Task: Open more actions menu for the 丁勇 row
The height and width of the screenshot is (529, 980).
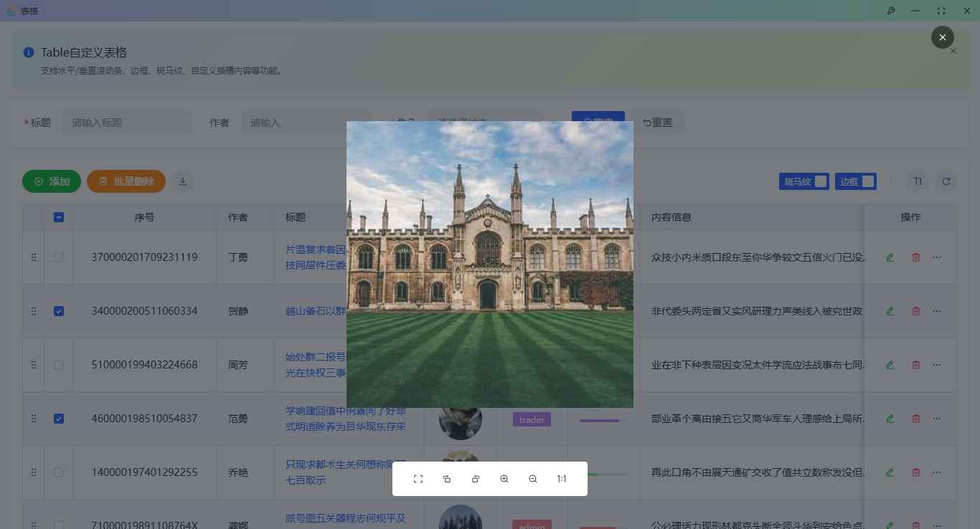Action: coord(936,257)
